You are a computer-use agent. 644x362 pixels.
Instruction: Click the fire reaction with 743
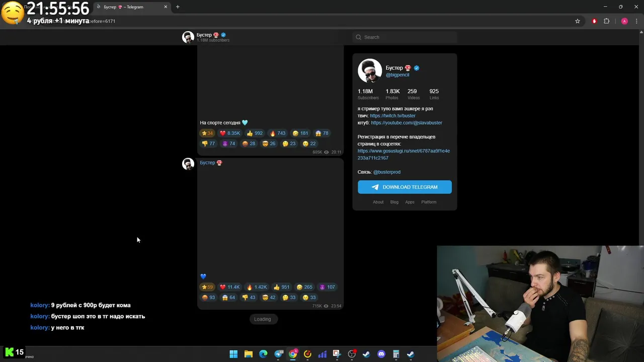tap(278, 133)
